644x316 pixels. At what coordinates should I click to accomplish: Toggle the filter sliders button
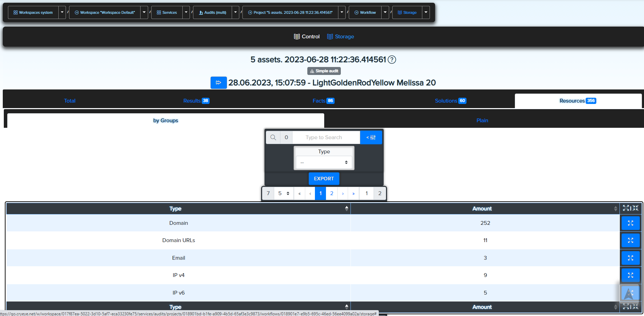pos(371,137)
